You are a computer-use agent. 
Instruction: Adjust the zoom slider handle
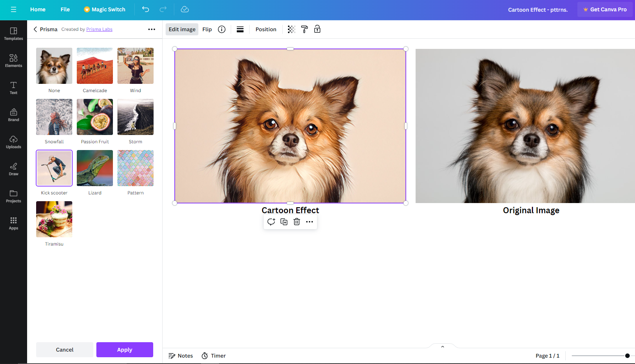[627, 356]
